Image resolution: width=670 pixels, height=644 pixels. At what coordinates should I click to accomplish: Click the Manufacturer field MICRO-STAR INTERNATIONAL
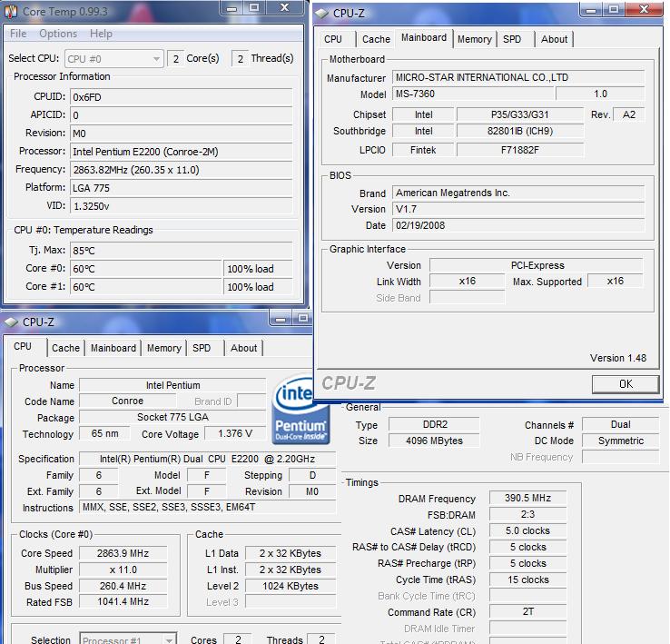pos(517,77)
